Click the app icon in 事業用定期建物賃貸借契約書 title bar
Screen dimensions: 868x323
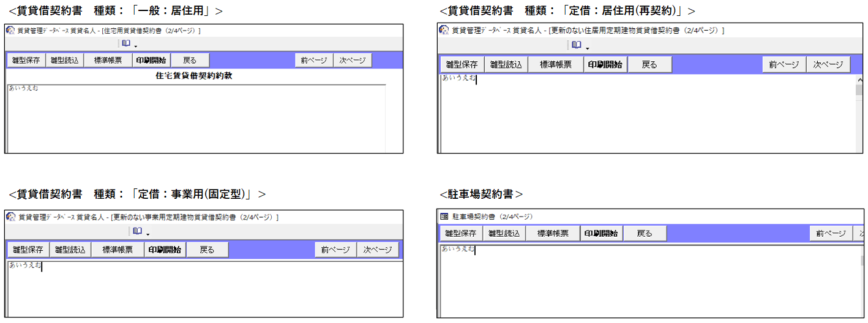(x=10, y=217)
